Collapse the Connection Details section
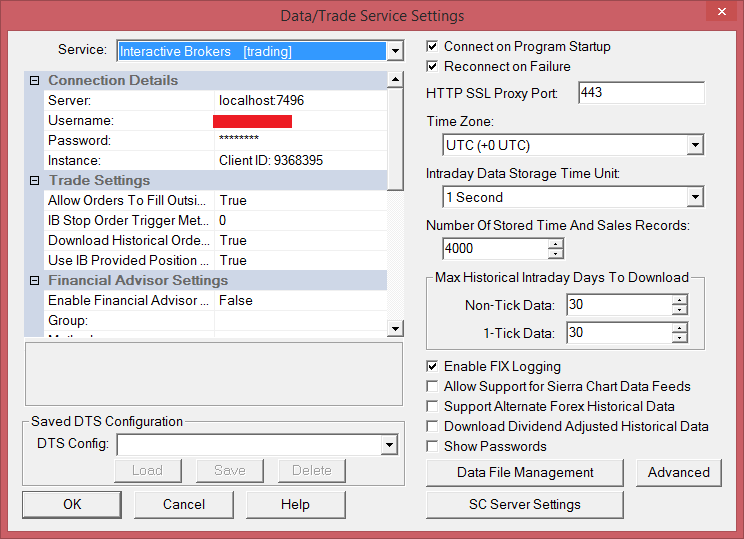The width and height of the screenshot is (744, 539). pyautogui.click(x=34, y=81)
